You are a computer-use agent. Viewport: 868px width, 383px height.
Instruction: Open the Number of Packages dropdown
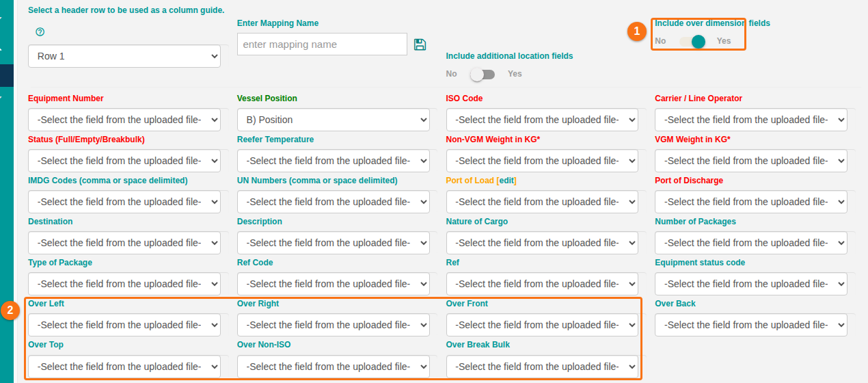point(751,243)
